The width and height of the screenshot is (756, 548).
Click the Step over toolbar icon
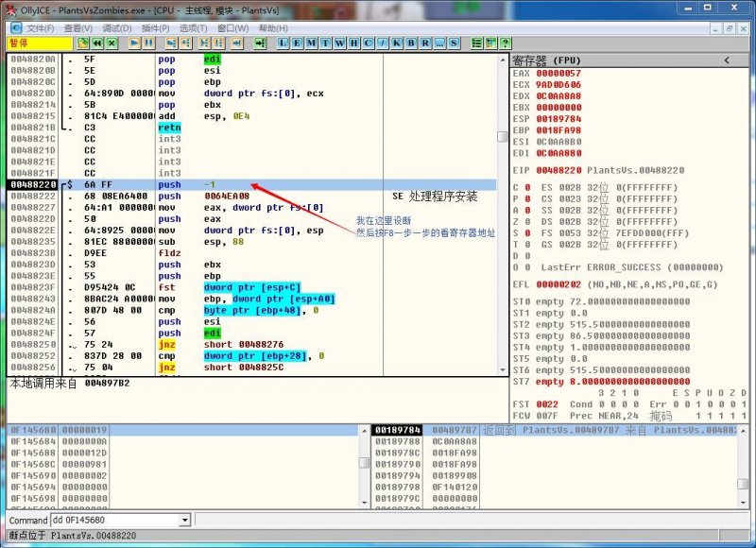point(185,43)
